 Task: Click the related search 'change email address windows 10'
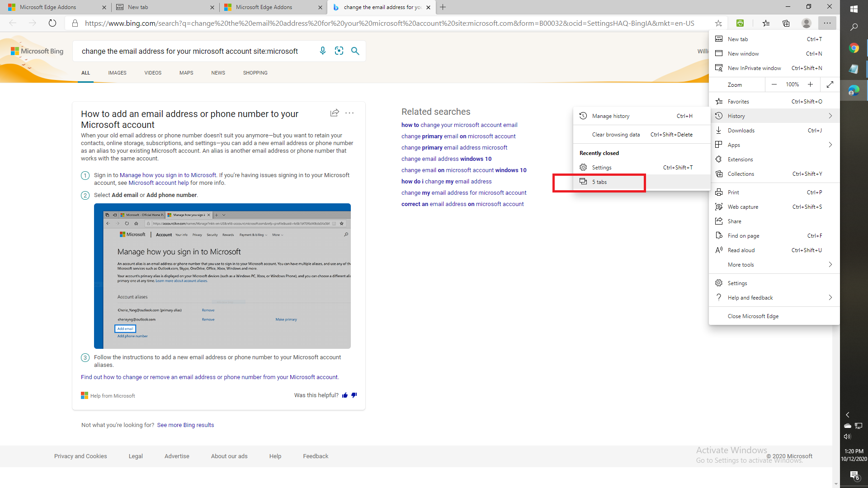[x=446, y=159]
